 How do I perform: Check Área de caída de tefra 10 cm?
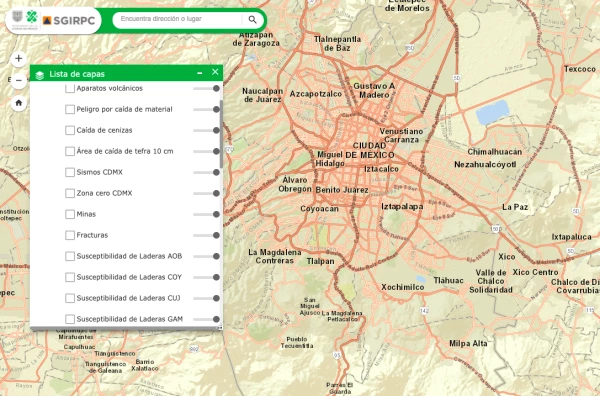[x=70, y=152]
